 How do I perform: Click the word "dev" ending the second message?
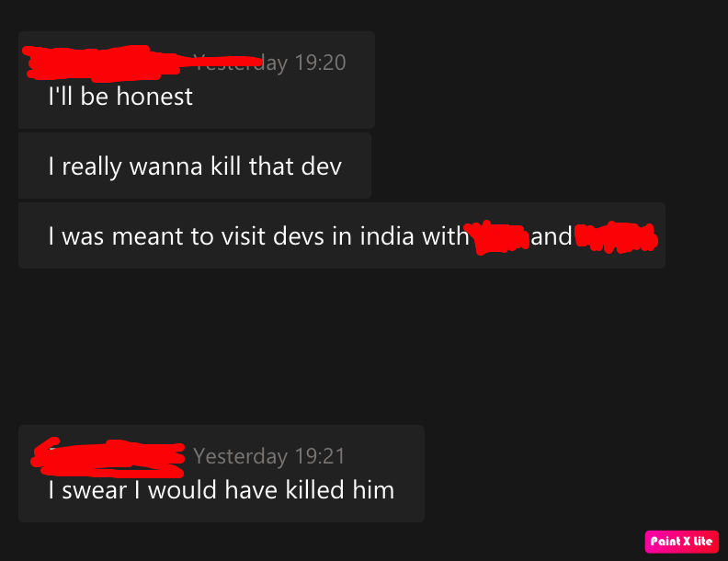point(322,166)
